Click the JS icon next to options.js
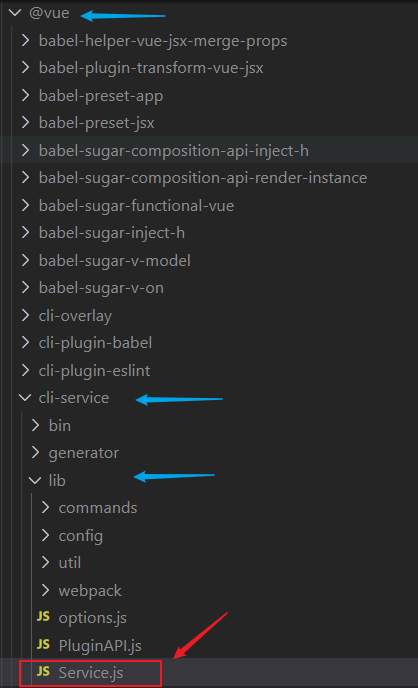The image size is (418, 688). (43, 617)
